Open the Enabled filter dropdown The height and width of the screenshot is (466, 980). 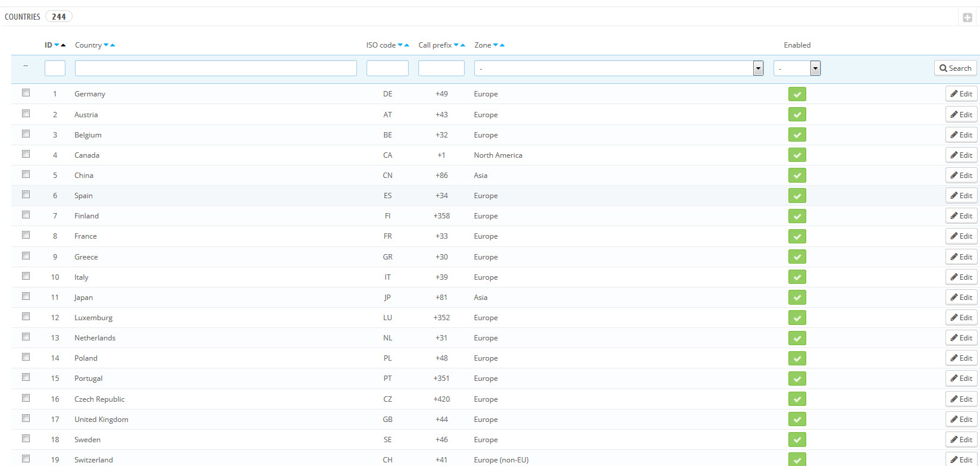[797, 68]
